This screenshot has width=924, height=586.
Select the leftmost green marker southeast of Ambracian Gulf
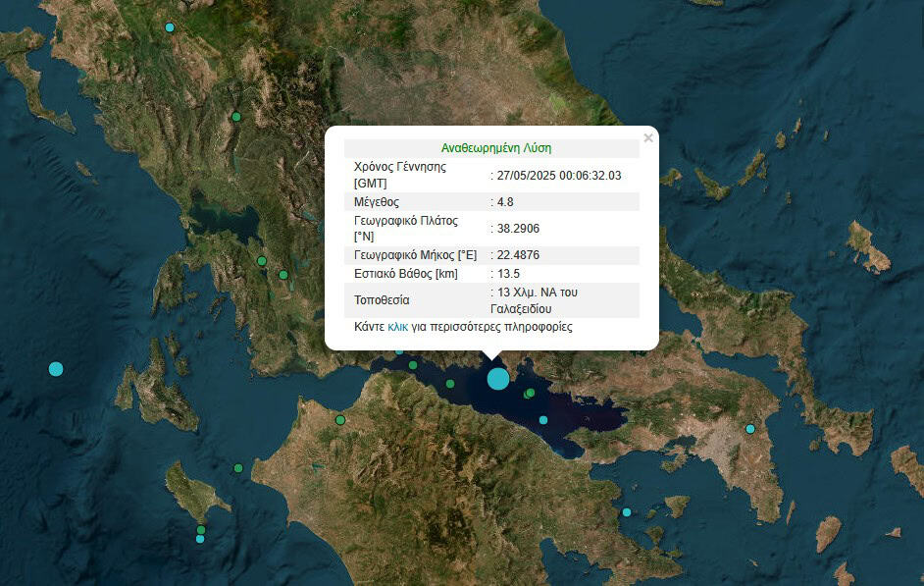(262, 261)
